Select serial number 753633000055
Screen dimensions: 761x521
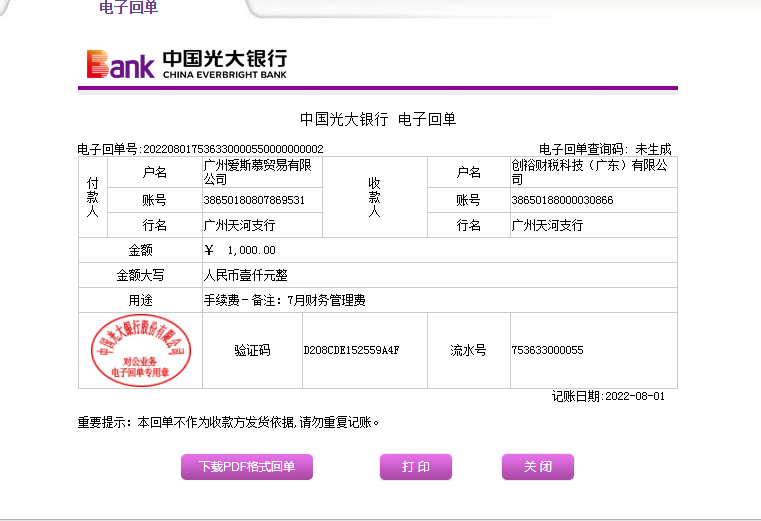[x=547, y=350]
